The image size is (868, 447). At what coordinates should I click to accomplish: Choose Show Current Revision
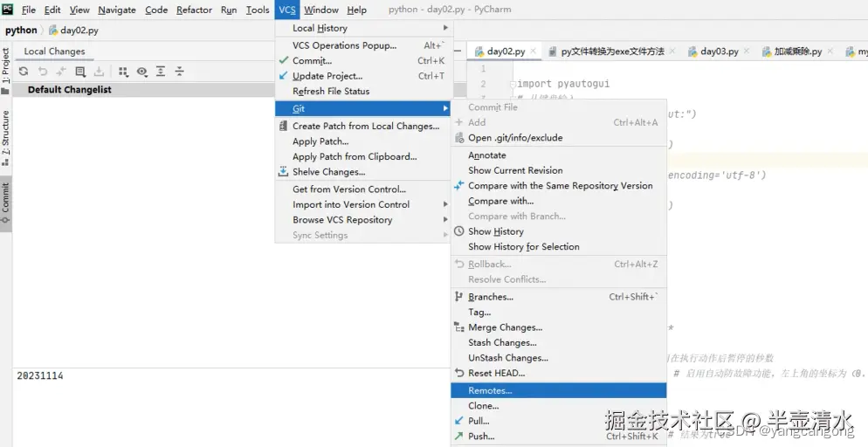coord(559,170)
